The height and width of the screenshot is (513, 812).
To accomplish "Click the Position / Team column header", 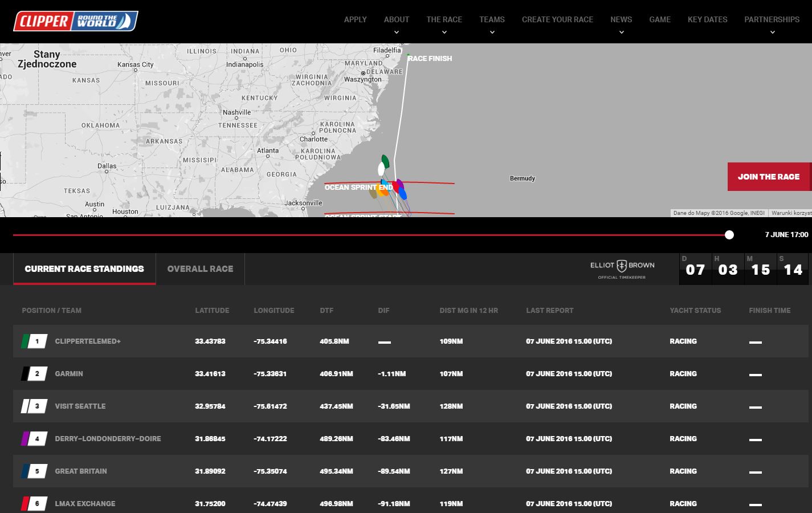I will 51,311.
